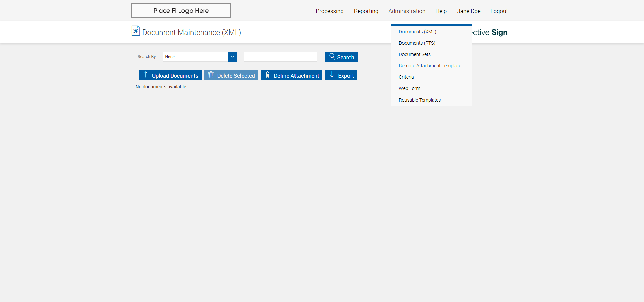Click the Jane Doe user link
644x302 pixels.
pos(469,11)
